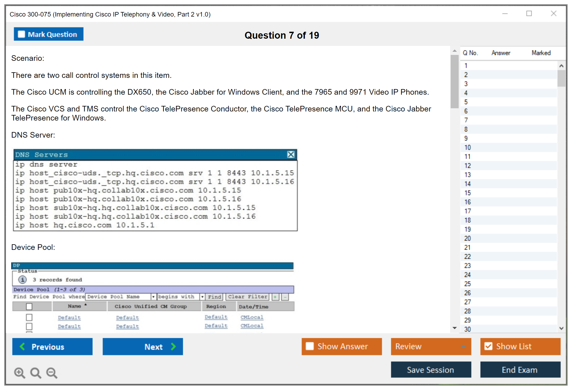Open the begins with dropdown arrow

[x=202, y=297]
